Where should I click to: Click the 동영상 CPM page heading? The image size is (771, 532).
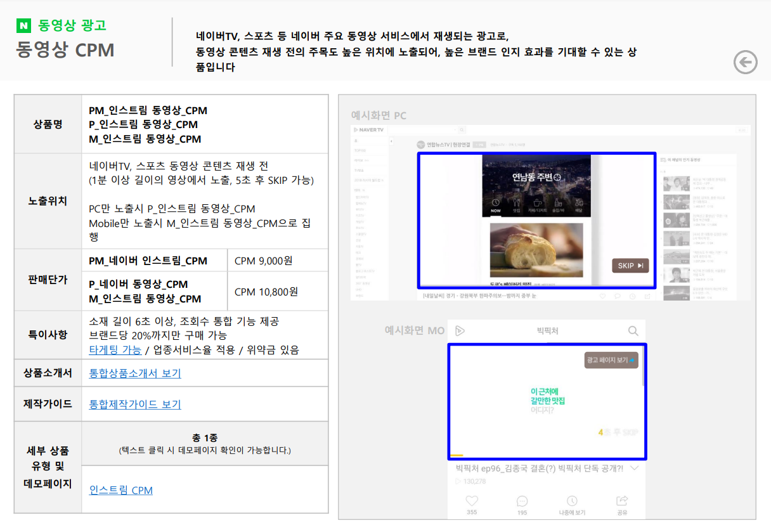click(65, 50)
